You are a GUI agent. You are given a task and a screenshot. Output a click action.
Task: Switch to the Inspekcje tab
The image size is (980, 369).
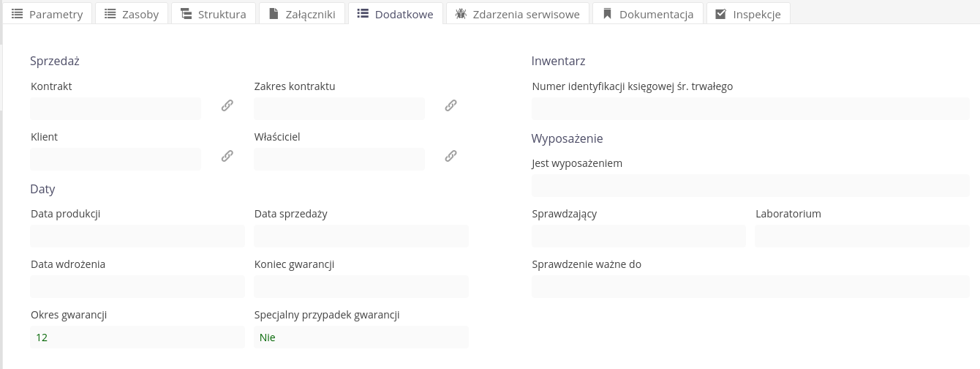point(747,14)
